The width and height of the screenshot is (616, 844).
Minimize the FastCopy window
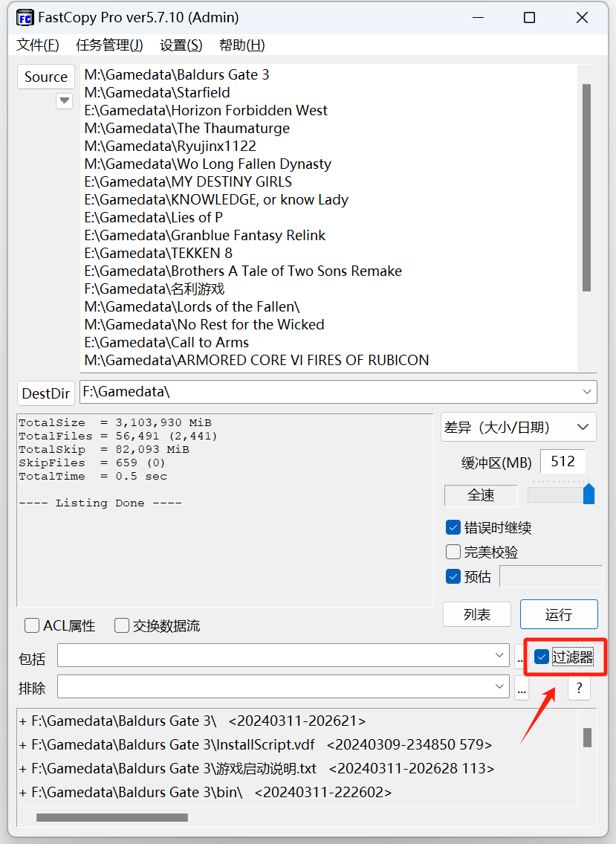479,18
